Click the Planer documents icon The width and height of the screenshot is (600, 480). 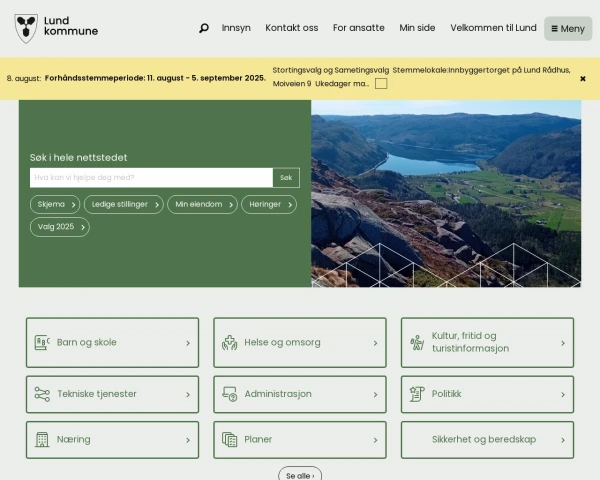pyautogui.click(x=229, y=439)
